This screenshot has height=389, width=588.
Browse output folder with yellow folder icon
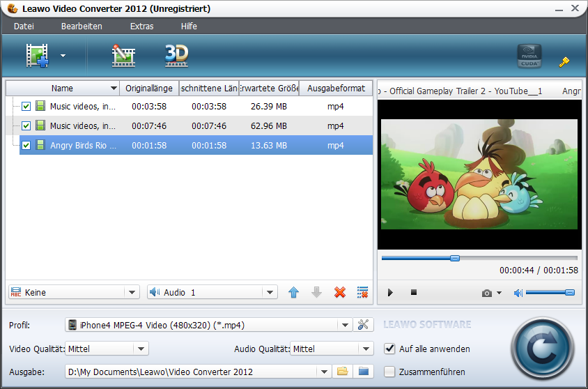[x=342, y=372]
